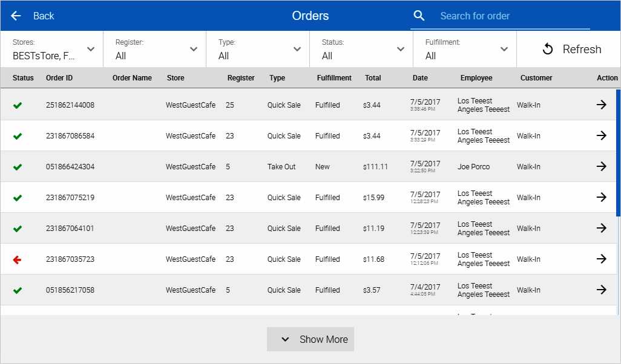The height and width of the screenshot is (364, 621).
Task: Open order 051866424304 using its action arrow
Action: (x=601, y=166)
